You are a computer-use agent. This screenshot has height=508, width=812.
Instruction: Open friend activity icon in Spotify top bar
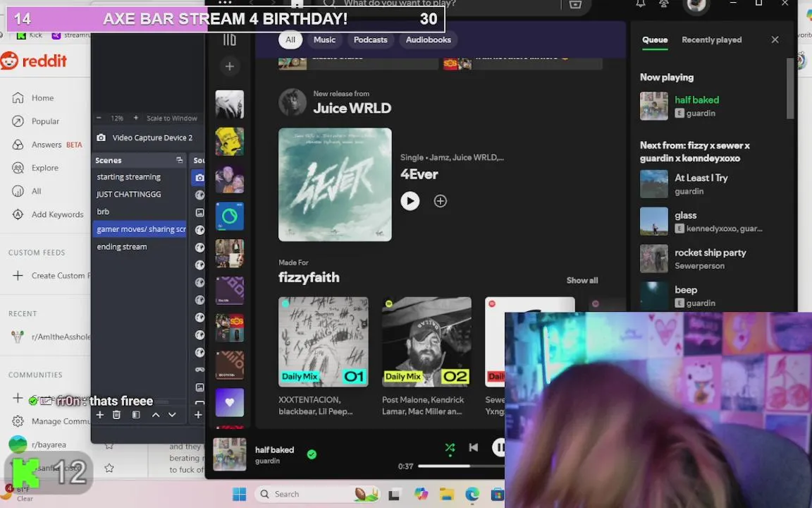coord(664,4)
